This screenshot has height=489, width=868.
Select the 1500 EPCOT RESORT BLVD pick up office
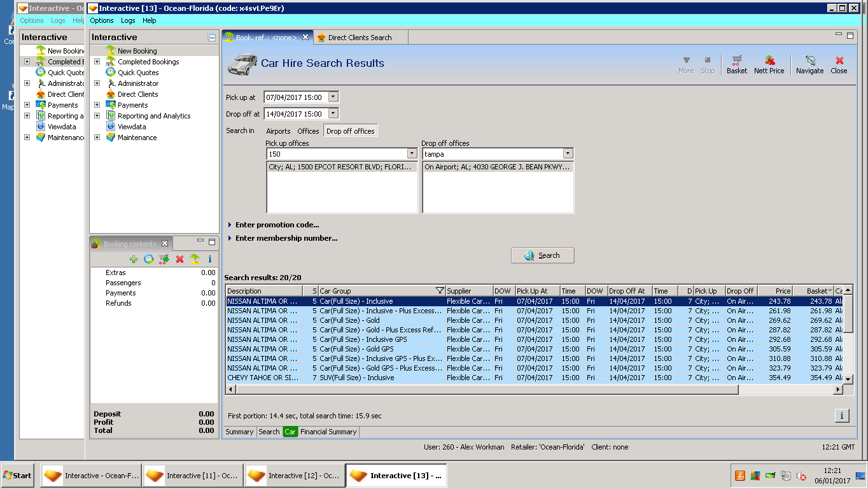pos(342,167)
